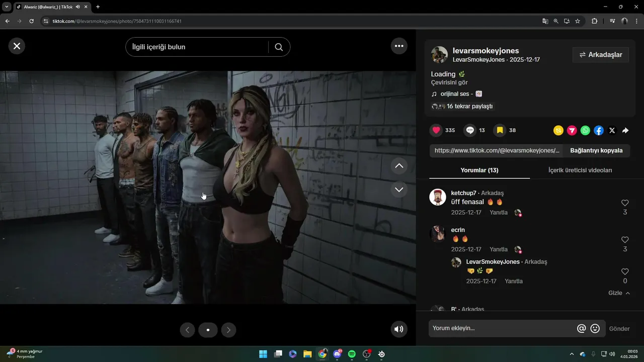Show hidden system tray icons
Viewport: 644px width, 362px height.
tap(572, 354)
